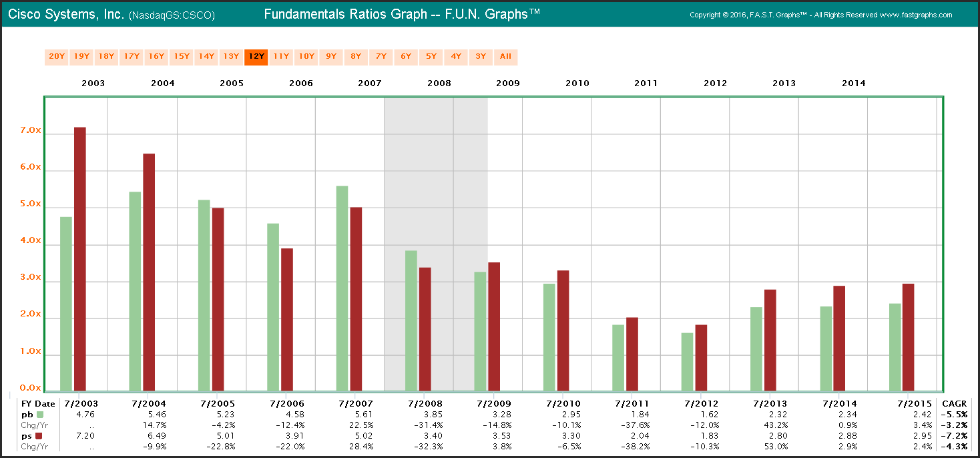Click the 2007 green pb bar
This screenshot has height=458, width=980.
[x=342, y=288]
